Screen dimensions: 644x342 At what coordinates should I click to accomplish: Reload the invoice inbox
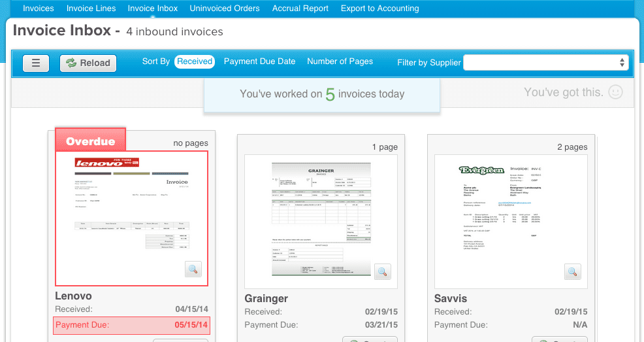(88, 63)
